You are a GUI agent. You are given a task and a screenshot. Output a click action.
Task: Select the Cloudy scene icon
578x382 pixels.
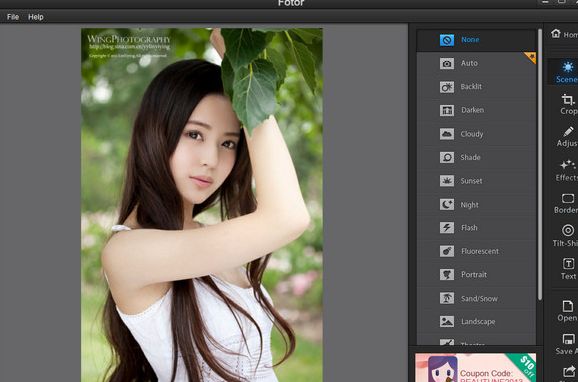tap(447, 134)
